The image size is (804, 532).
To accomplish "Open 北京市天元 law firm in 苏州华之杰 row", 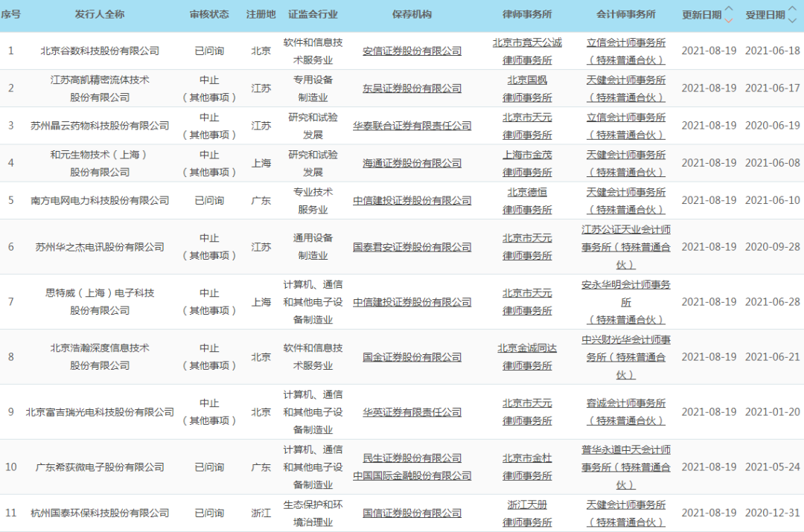I will [x=527, y=247].
